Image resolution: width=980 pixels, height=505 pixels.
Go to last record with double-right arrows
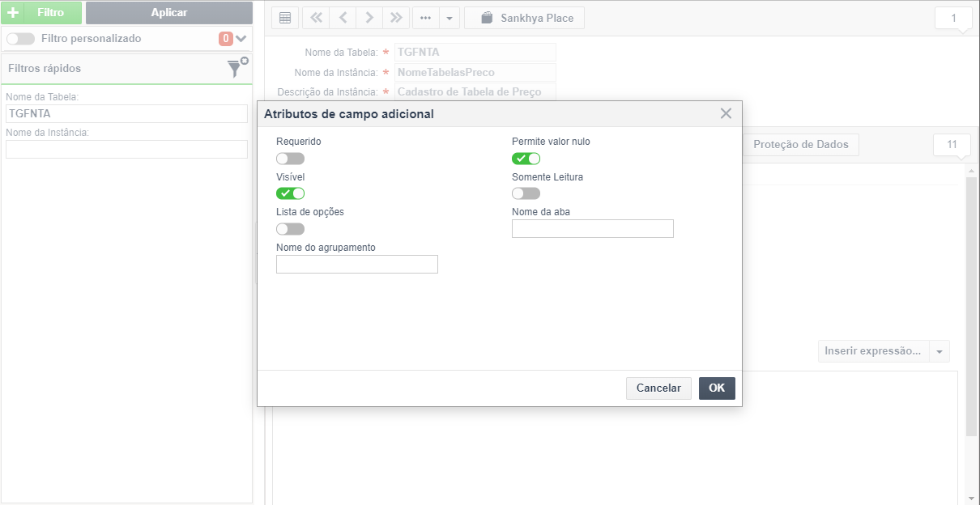(396, 18)
